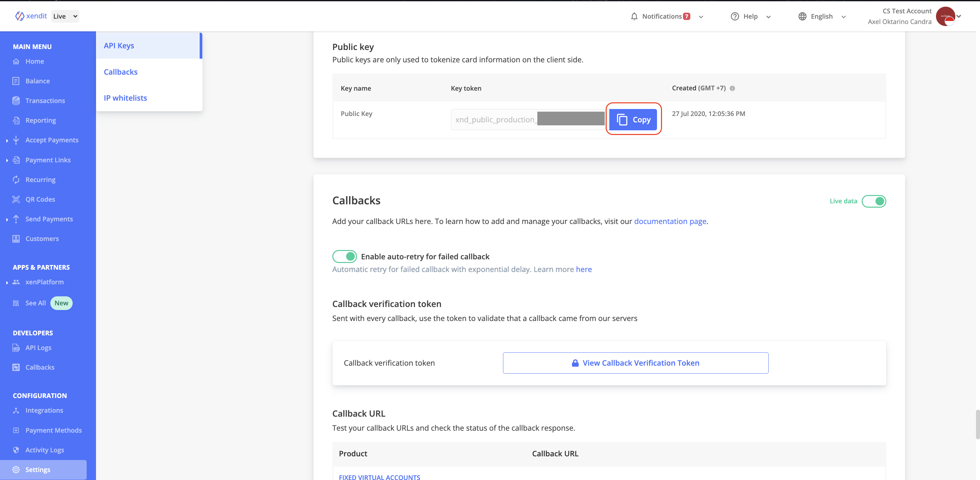Select the Callbacks tab in settings menu

click(121, 71)
